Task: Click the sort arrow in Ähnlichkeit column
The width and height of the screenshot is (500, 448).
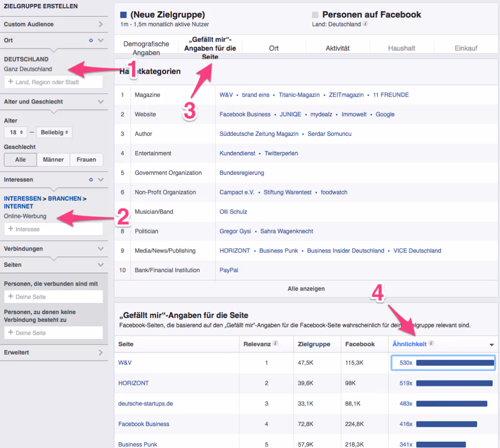Action: (x=491, y=344)
